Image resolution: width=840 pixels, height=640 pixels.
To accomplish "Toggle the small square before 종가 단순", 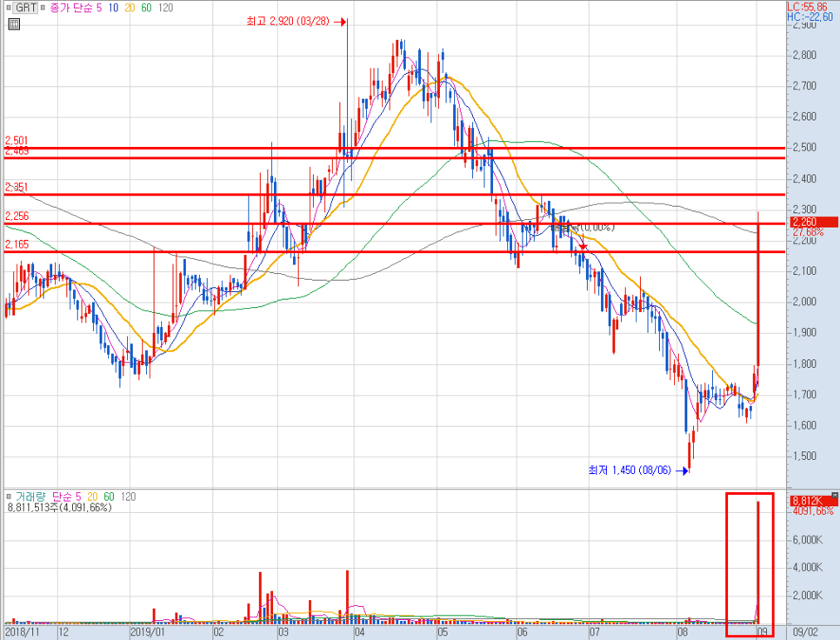I will pos(43,8).
